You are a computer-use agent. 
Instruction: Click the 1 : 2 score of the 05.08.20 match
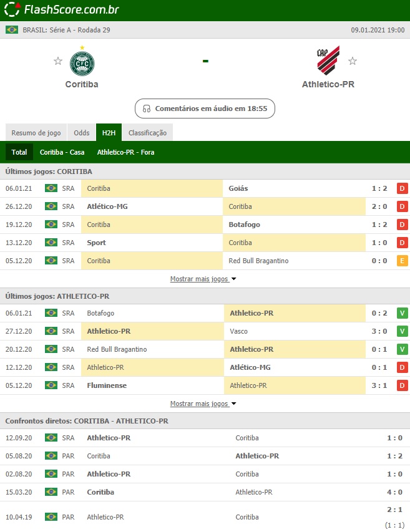pos(395,456)
